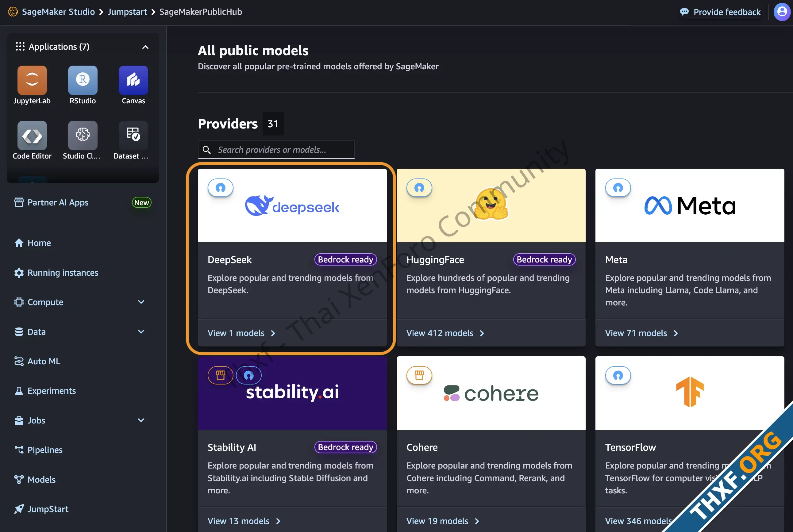The width and height of the screenshot is (793, 532).
Task: Click the blue badge icon on DeepSeek card
Action: tap(221, 188)
